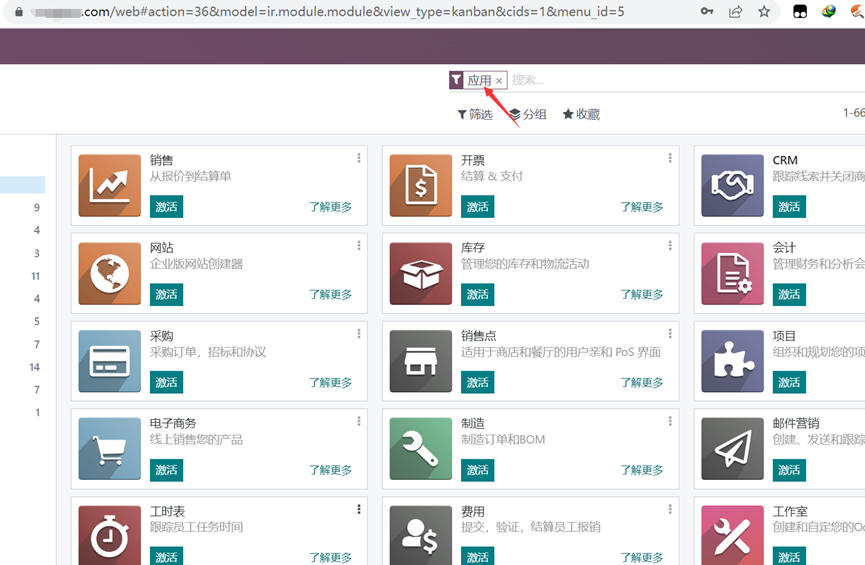The width and height of the screenshot is (865, 565).
Task: Open 了解更多 link for 制造
Action: [x=642, y=470]
